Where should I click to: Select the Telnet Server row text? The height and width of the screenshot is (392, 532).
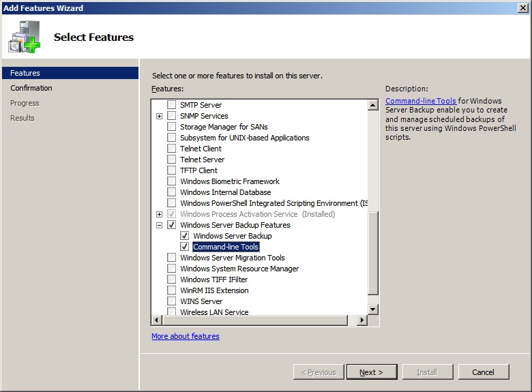[202, 160]
